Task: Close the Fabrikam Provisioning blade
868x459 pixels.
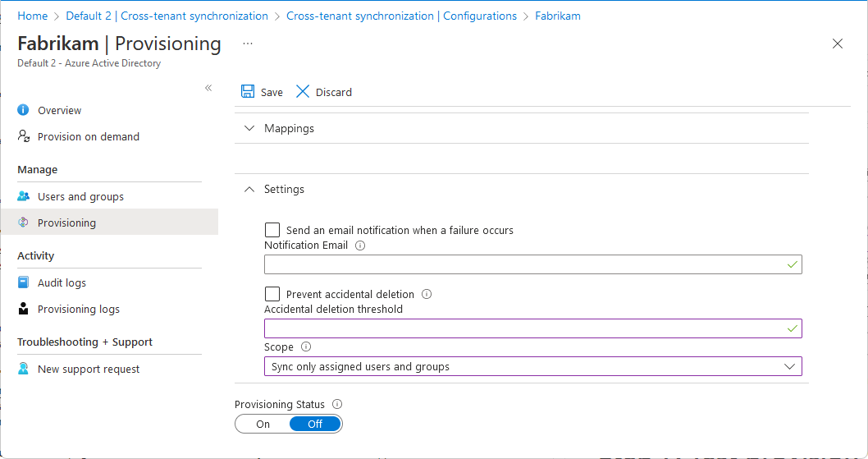Action: 837,44
